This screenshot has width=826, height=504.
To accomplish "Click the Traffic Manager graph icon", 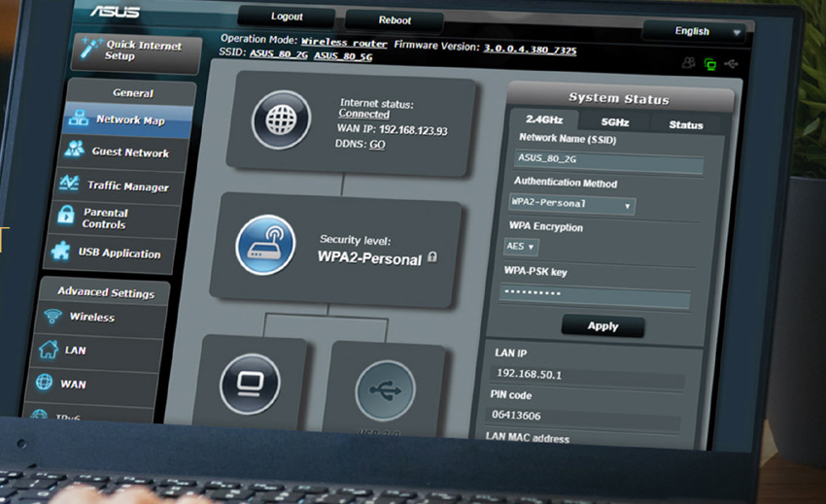I will [70, 183].
